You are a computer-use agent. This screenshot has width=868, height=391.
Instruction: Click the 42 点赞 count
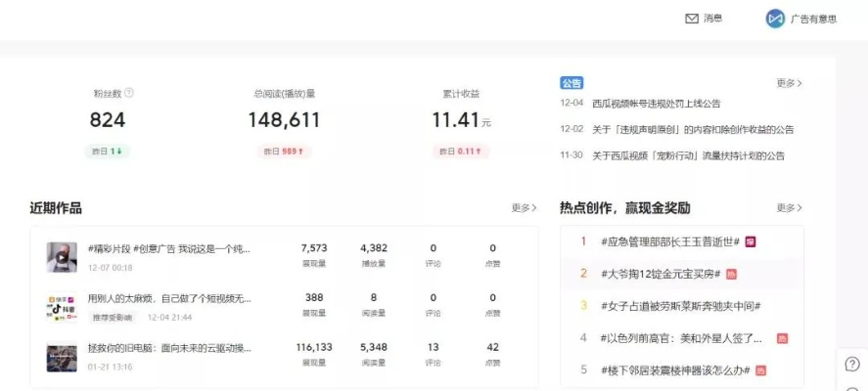492,347
